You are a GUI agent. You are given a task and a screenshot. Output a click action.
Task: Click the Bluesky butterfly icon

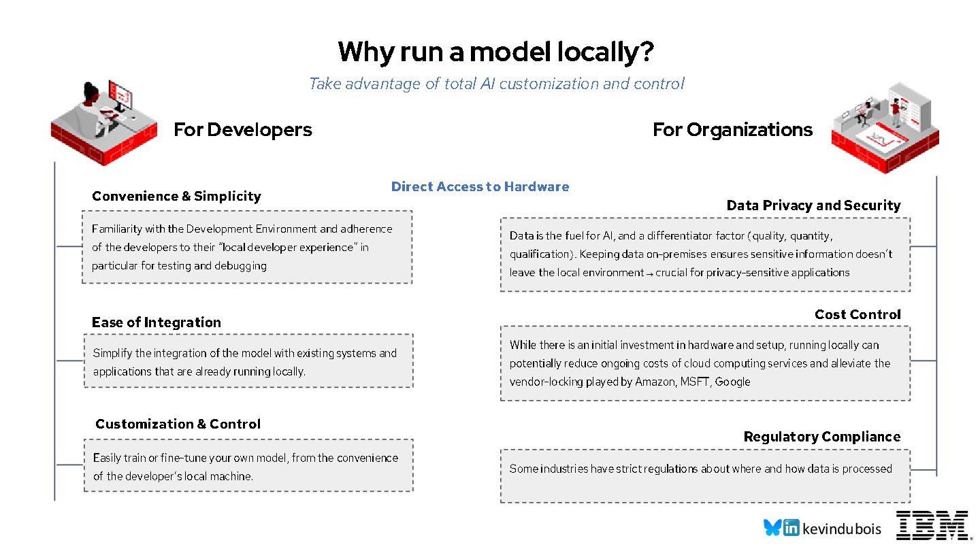(x=772, y=528)
